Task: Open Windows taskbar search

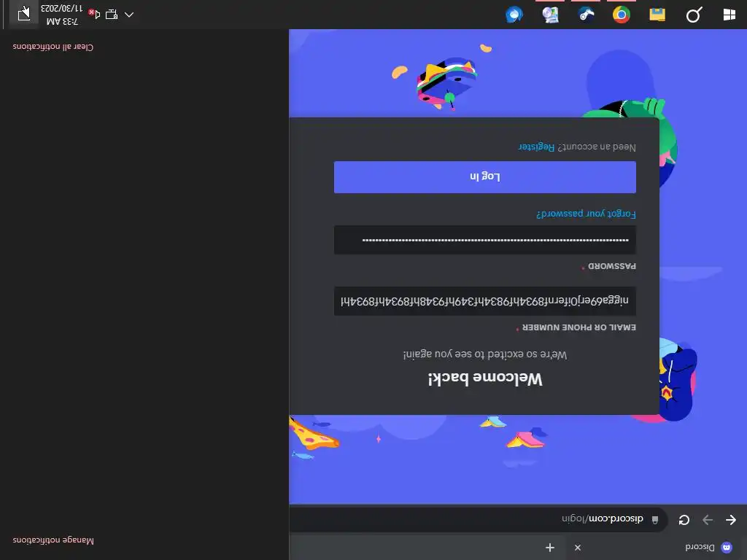Action: (x=694, y=15)
